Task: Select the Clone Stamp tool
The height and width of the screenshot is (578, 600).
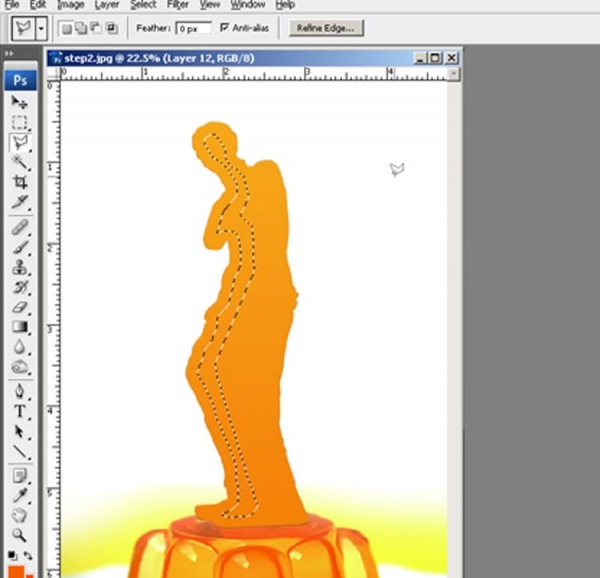Action: point(19,267)
